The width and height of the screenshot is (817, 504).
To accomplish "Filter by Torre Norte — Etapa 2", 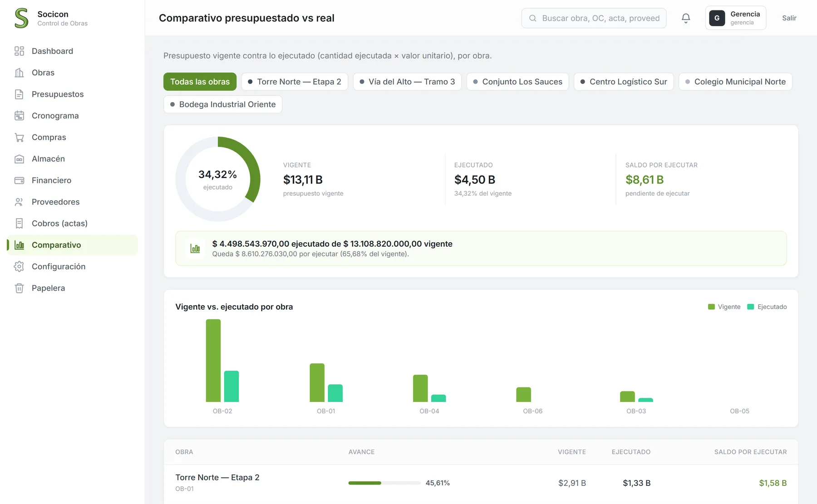I will click(295, 82).
